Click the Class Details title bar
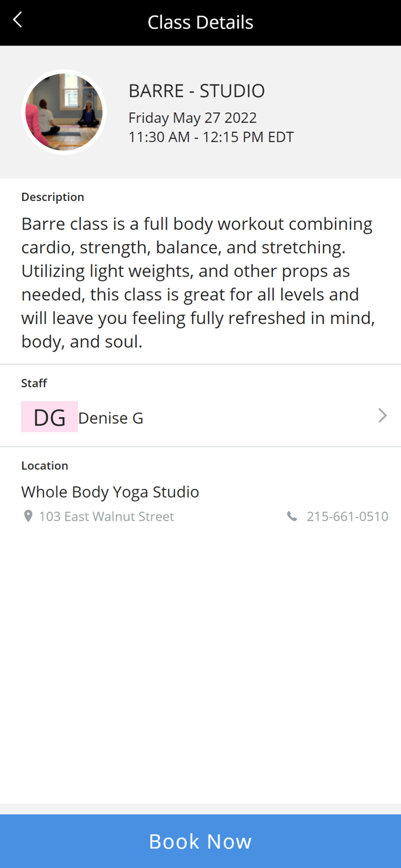Viewport: 401px width, 868px height. pos(200,22)
